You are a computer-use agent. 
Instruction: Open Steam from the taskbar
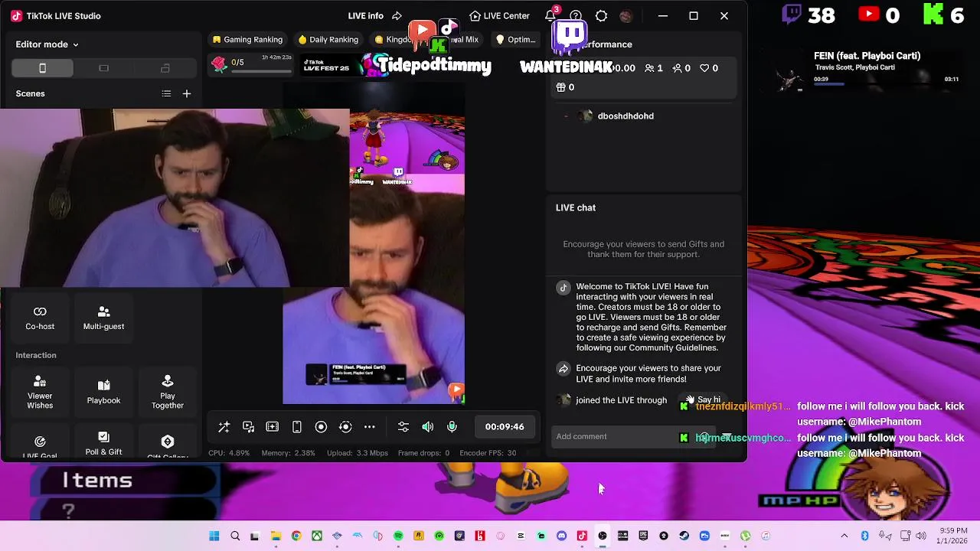click(684, 536)
